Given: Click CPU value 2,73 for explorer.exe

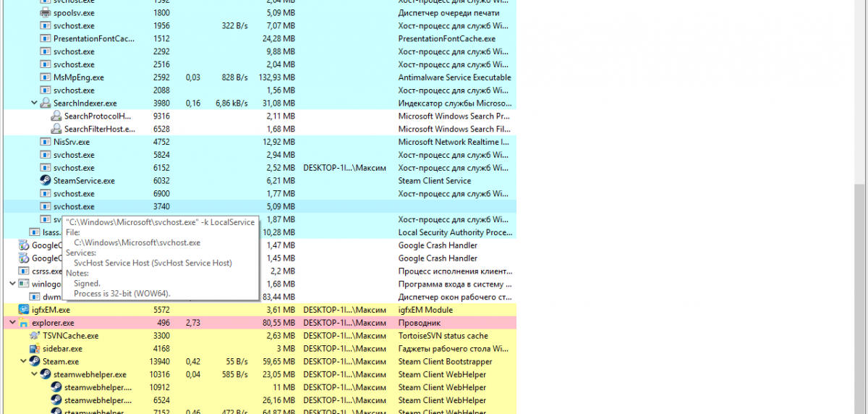Looking at the screenshot, I should click(x=193, y=323).
